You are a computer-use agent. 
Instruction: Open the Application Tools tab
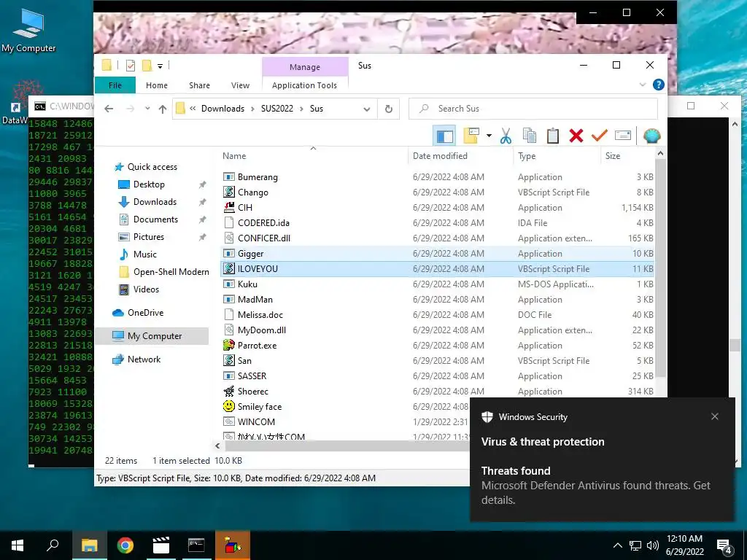[x=304, y=85]
